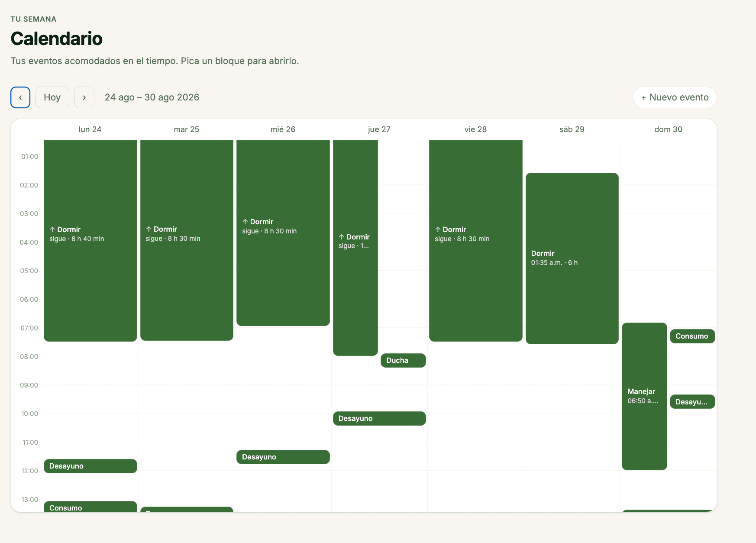
Task: Open Thursday 27 Dormir block
Action: click(355, 248)
